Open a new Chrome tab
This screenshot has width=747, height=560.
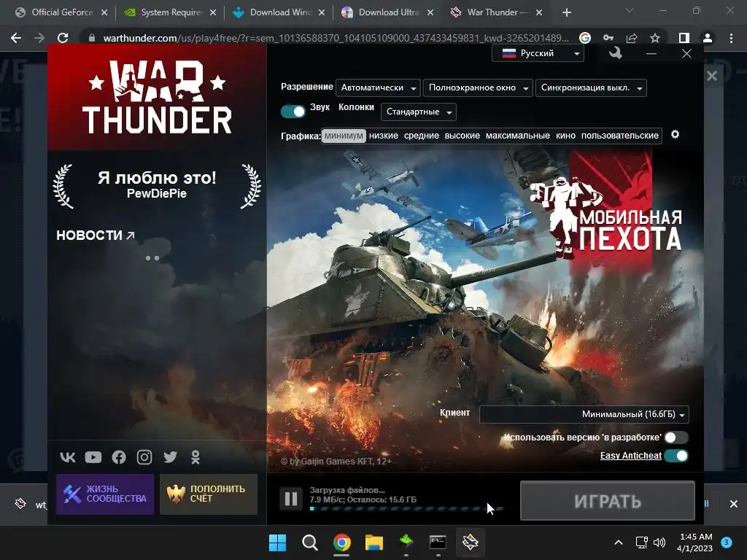[x=566, y=12]
